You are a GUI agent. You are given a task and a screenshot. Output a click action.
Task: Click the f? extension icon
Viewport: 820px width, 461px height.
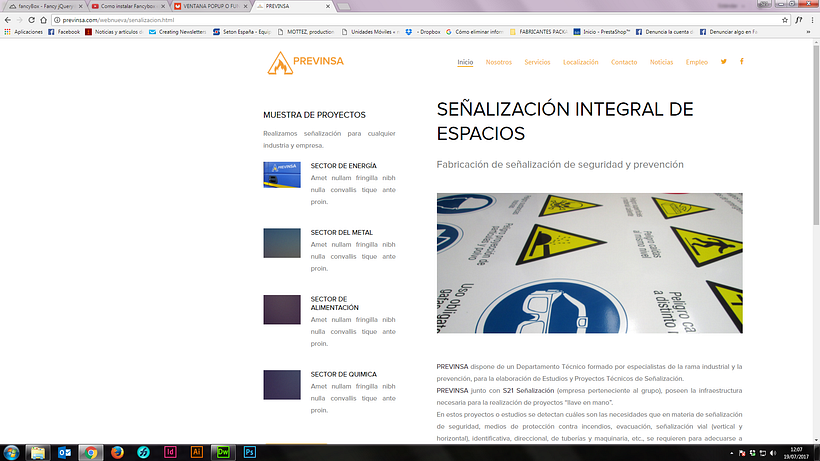click(x=799, y=20)
